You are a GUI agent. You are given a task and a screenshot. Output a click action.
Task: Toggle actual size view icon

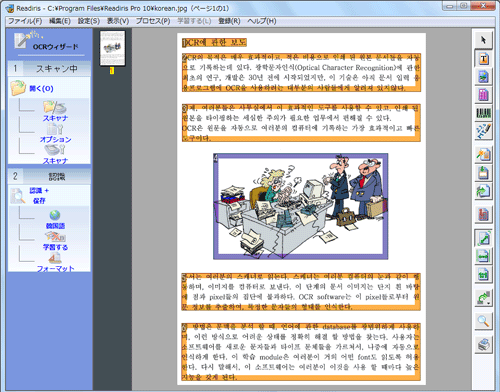483,274
